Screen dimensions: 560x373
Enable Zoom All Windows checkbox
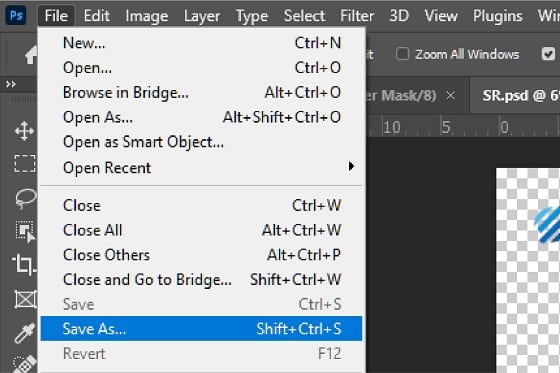pos(402,54)
